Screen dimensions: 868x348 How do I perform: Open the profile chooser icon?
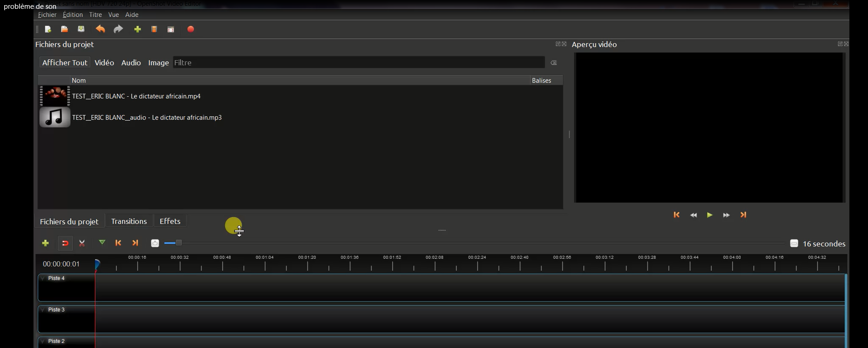point(154,29)
